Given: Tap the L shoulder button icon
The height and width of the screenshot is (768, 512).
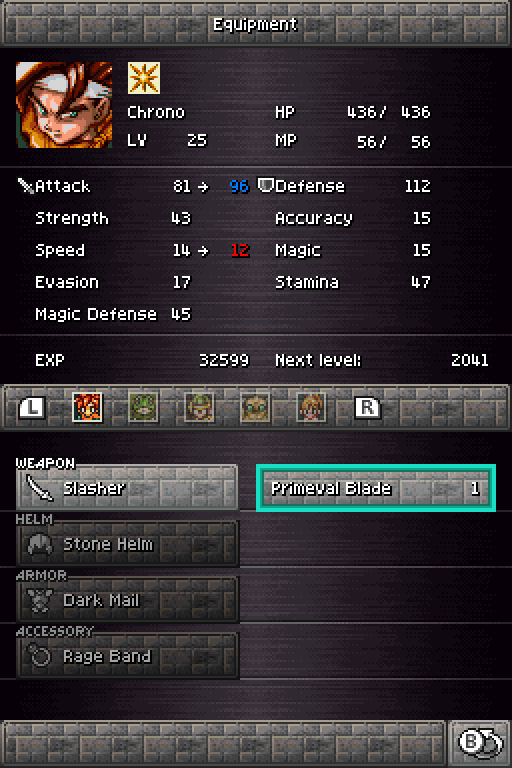Looking at the screenshot, I should coord(32,408).
